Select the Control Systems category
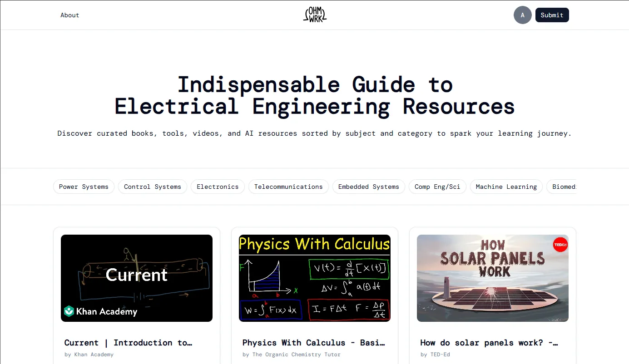Screen dimensions: 629x364 click(x=152, y=187)
